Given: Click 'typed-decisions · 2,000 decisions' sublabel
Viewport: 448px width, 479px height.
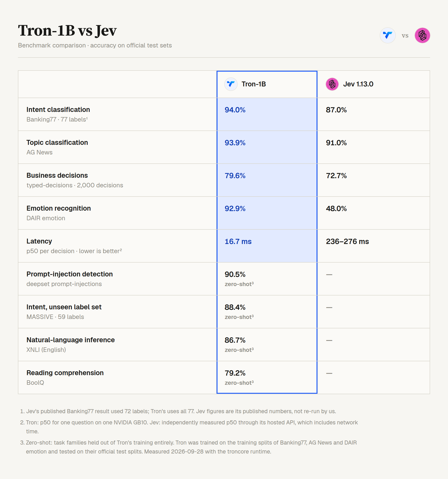Looking at the screenshot, I should coord(75,185).
